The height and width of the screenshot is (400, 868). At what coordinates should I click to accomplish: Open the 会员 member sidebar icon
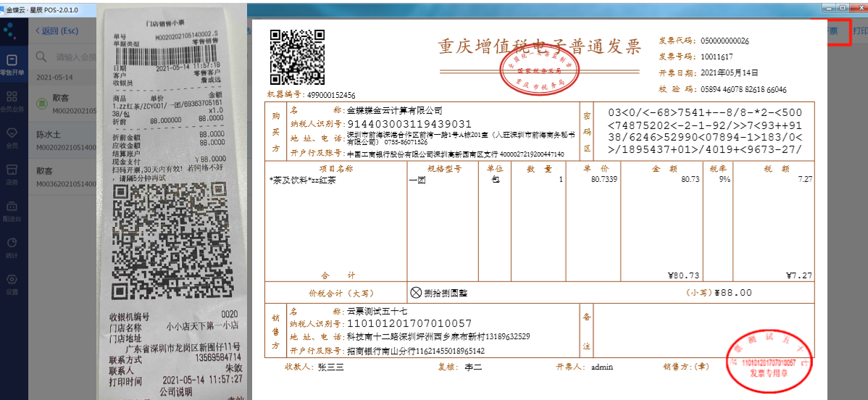(x=12, y=137)
